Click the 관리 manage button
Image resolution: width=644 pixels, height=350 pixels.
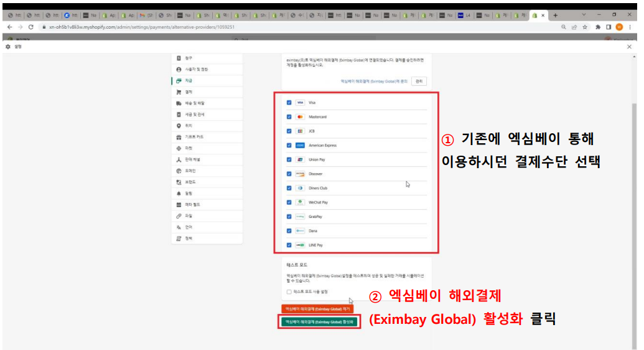tap(419, 82)
